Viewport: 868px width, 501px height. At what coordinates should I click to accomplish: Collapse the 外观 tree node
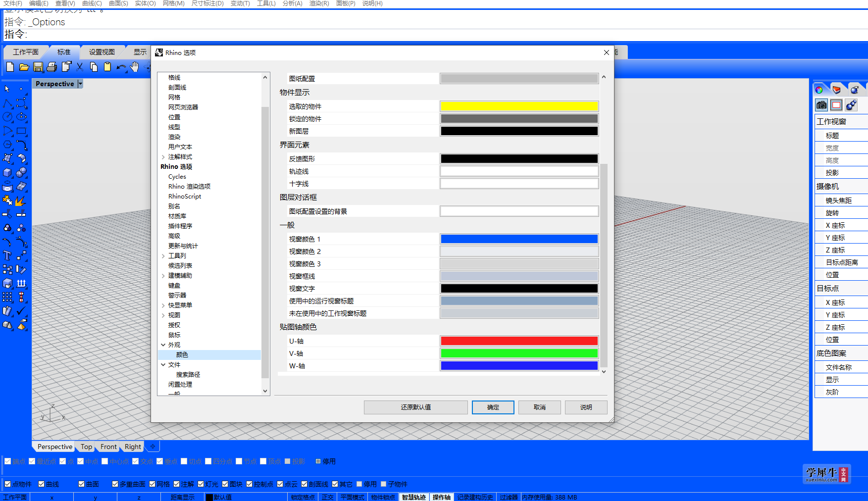click(x=163, y=345)
